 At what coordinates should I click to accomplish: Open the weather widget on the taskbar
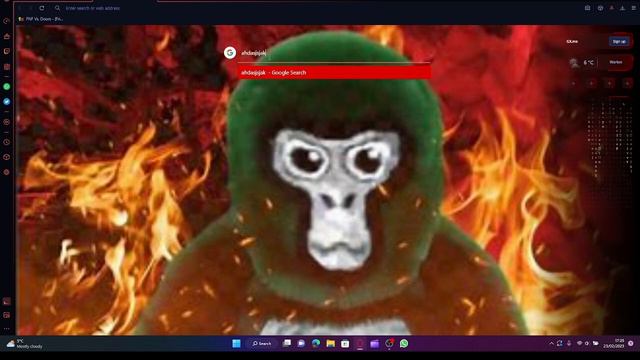coord(24,344)
